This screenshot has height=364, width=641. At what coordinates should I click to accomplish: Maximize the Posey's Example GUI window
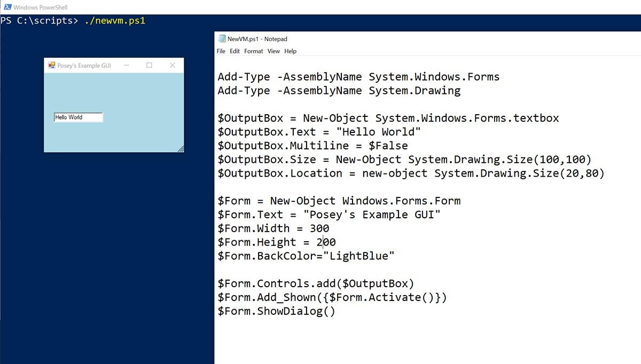click(150, 65)
